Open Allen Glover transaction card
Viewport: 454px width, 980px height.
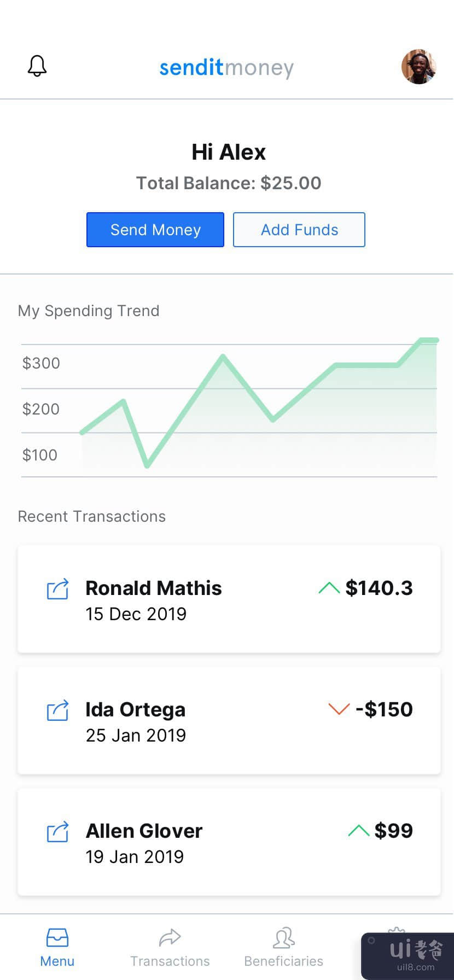229,842
